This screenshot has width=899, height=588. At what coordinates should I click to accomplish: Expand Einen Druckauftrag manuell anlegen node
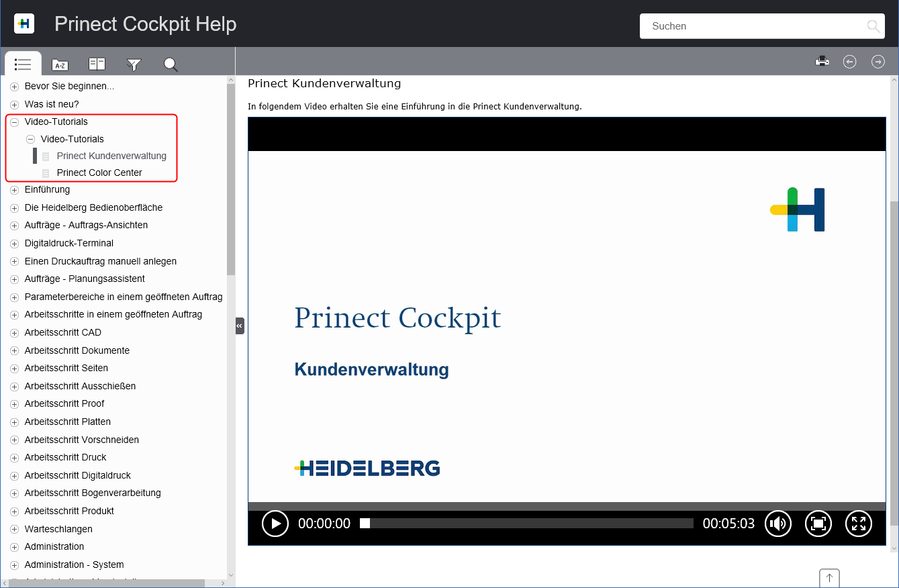[x=15, y=262]
